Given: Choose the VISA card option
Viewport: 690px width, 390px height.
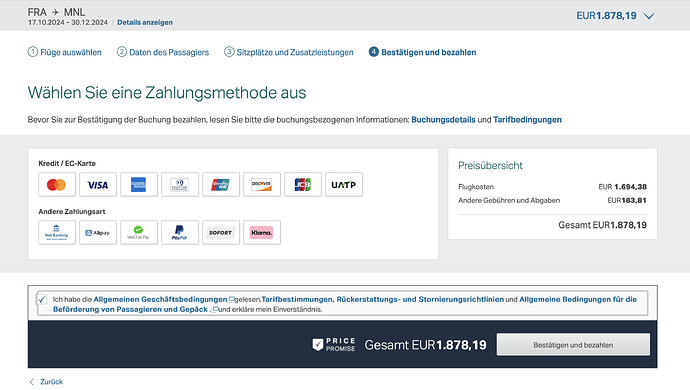Looking at the screenshot, I should tap(98, 184).
